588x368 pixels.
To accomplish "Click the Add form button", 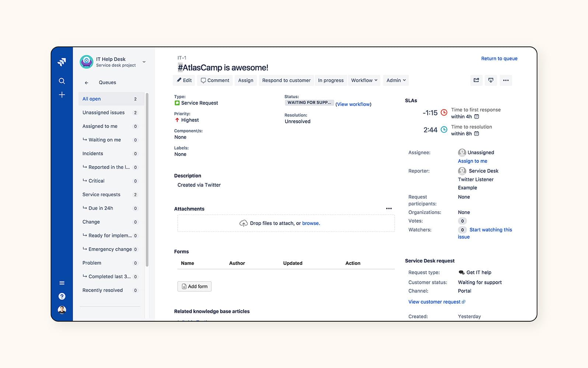I will point(195,286).
